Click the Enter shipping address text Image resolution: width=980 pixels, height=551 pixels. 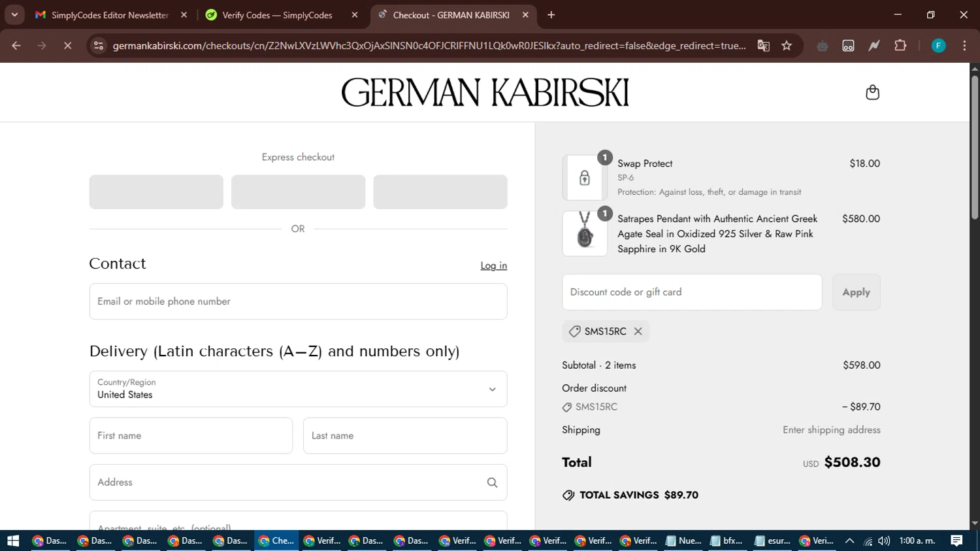pos(832,430)
